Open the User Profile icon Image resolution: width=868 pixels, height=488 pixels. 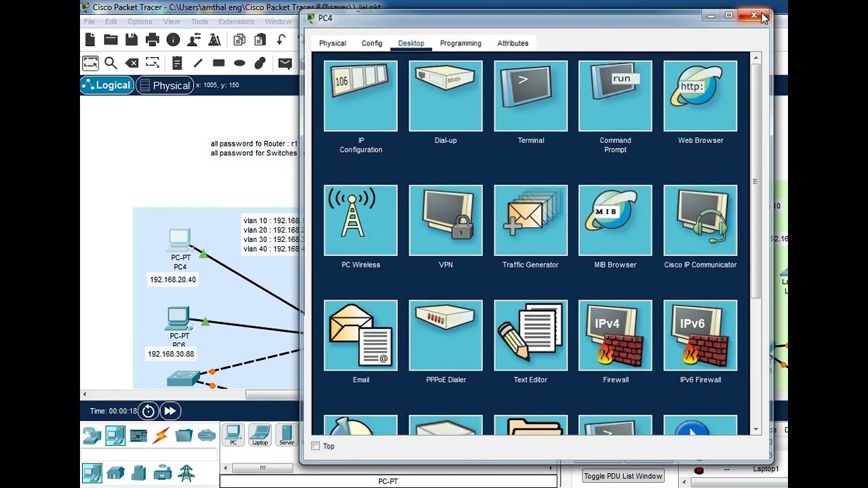tap(194, 40)
